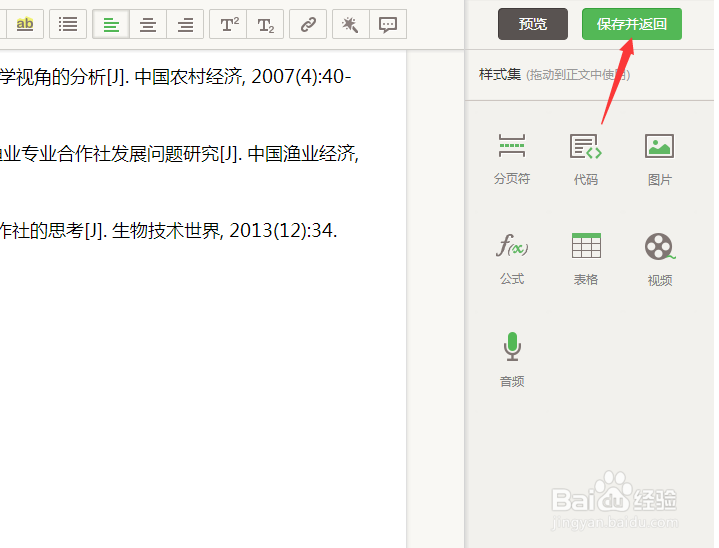The image size is (719, 548).
Task: Click the text 生物技术世界, 2013(12):34.
Action: click(224, 230)
